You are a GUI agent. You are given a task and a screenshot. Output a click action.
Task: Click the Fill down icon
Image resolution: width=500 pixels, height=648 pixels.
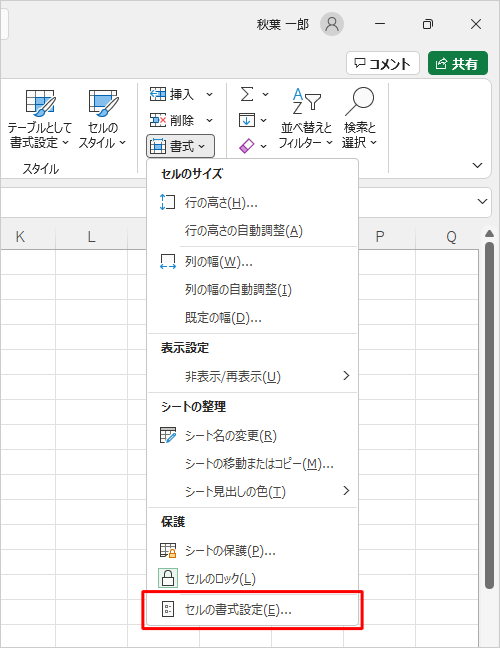click(x=247, y=120)
